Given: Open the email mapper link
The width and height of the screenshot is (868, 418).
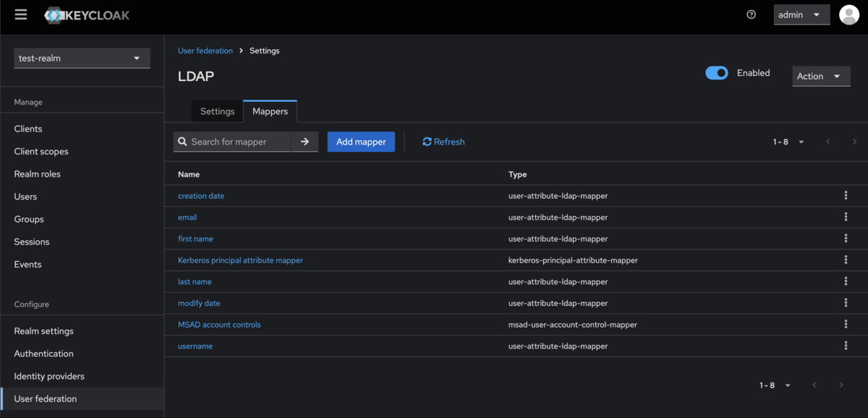Looking at the screenshot, I should (x=187, y=217).
